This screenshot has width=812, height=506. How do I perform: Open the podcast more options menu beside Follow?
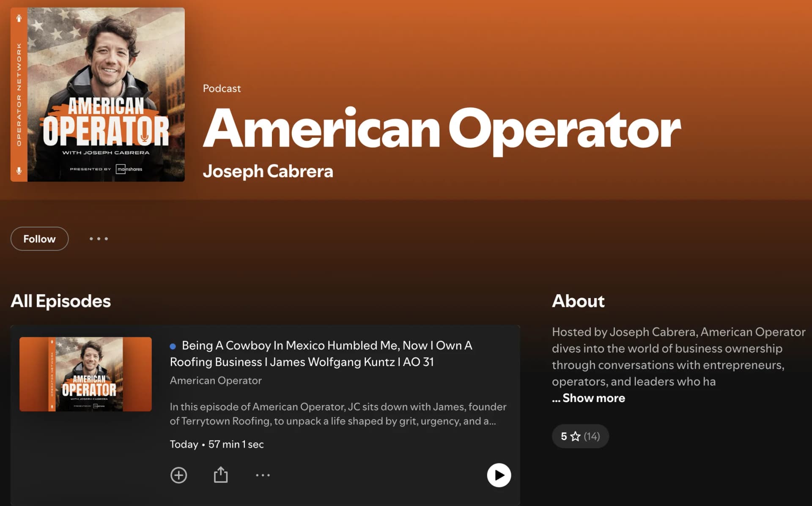(x=99, y=239)
